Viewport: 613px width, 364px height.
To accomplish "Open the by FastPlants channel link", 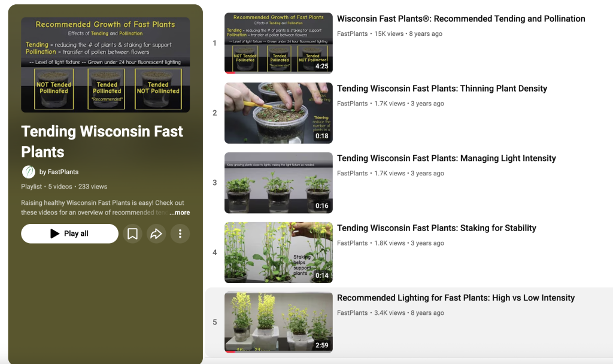I will tap(59, 172).
